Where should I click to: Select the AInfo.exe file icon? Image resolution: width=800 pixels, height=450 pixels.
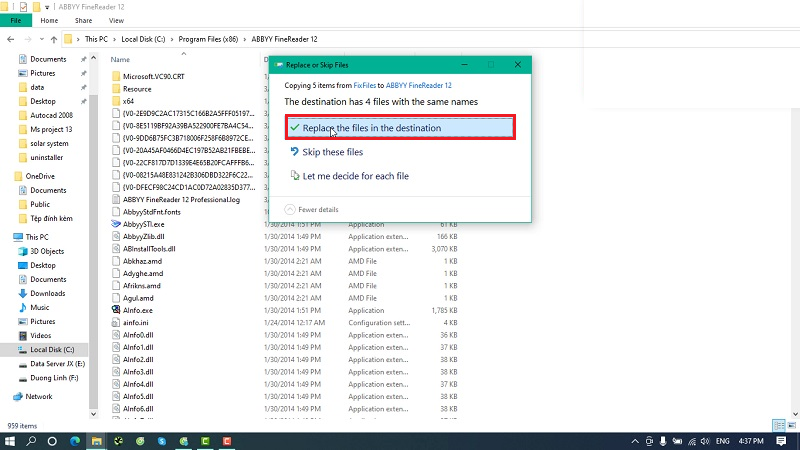pyautogui.click(x=117, y=310)
